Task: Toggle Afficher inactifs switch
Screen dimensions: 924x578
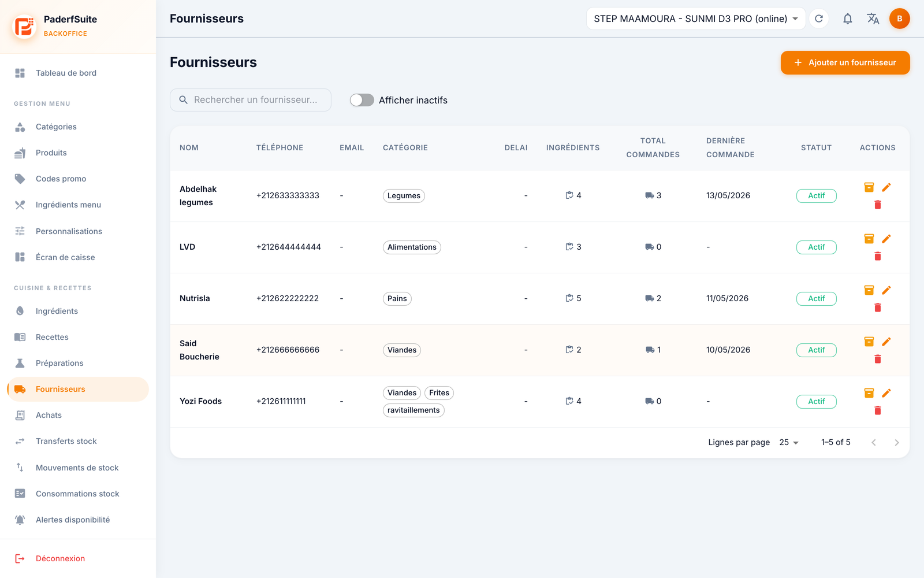Action: [362, 100]
